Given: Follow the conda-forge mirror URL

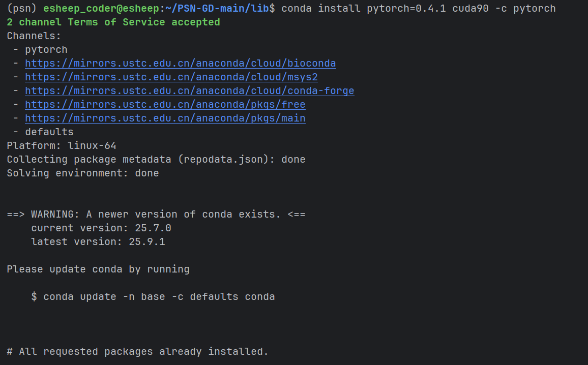Looking at the screenshot, I should [x=189, y=91].
